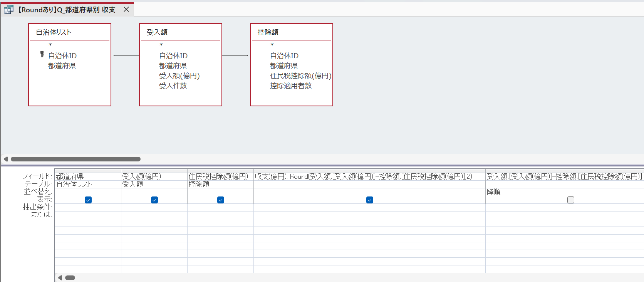The image size is (644, 282).
Task: Click the 並べ替え cell under 都道府県 column
Action: point(88,192)
